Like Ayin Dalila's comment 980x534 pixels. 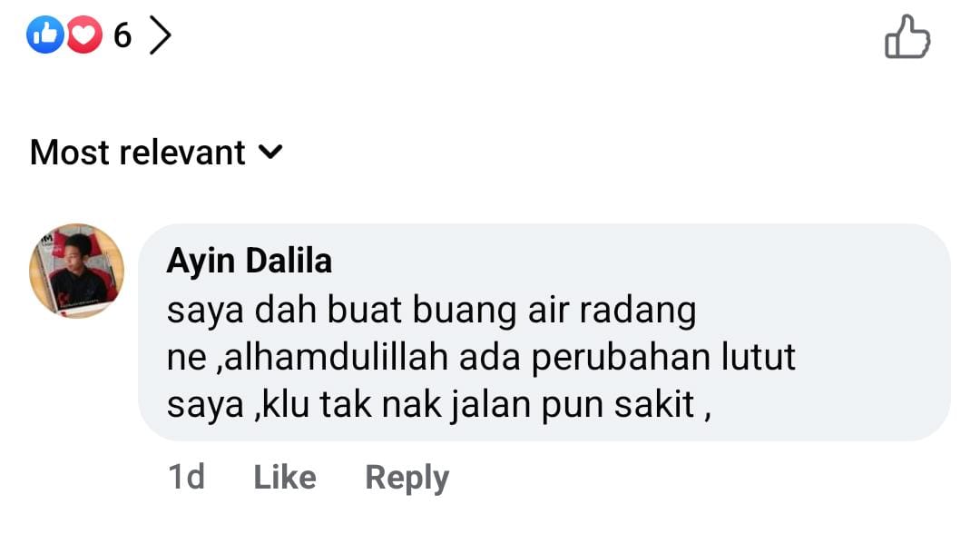click(285, 477)
